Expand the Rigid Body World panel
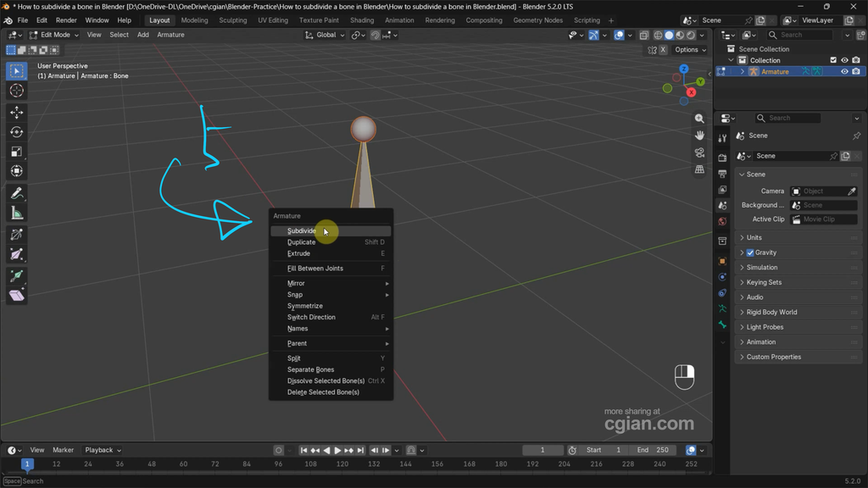 tap(798, 312)
